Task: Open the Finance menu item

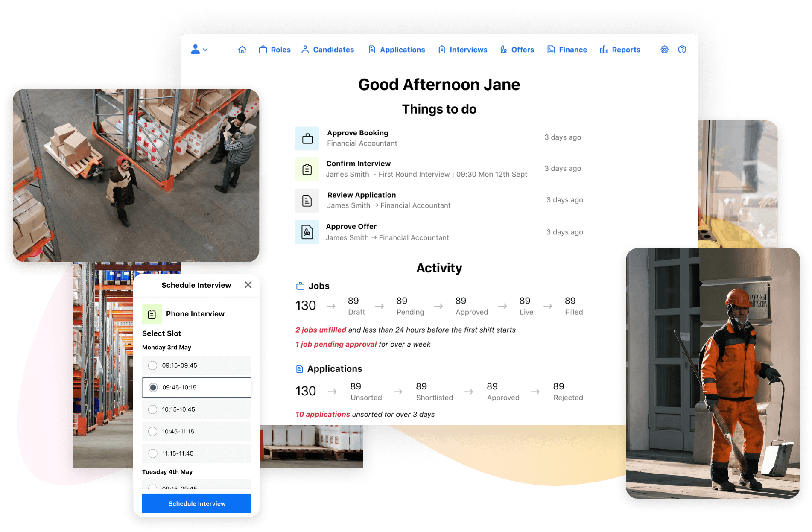Action: pos(567,50)
